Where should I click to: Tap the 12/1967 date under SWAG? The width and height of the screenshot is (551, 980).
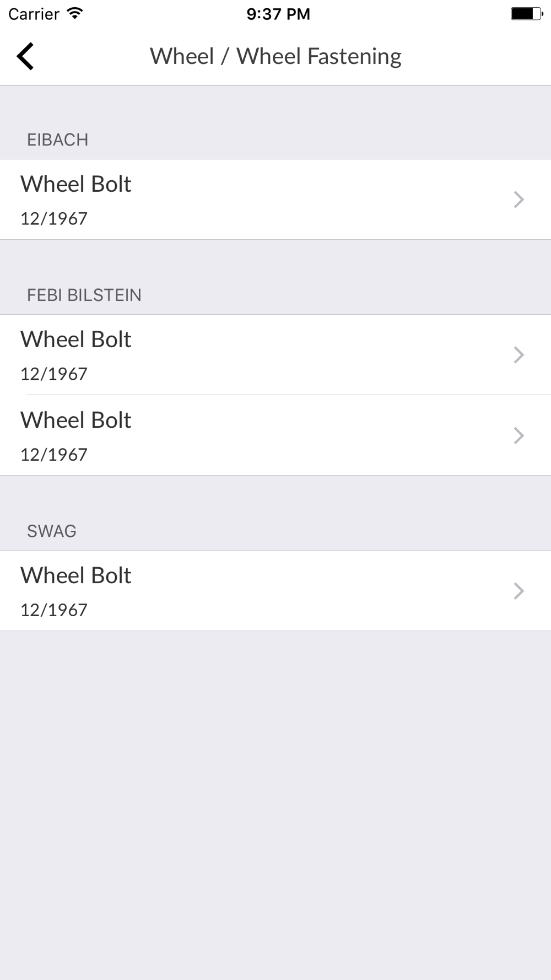coord(54,610)
